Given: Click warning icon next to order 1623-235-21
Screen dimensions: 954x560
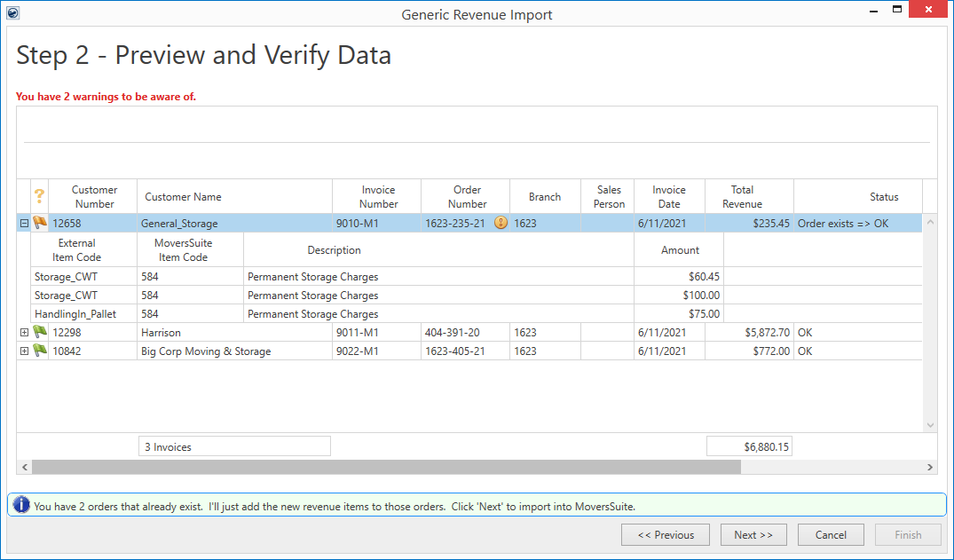Looking at the screenshot, I should [x=501, y=224].
